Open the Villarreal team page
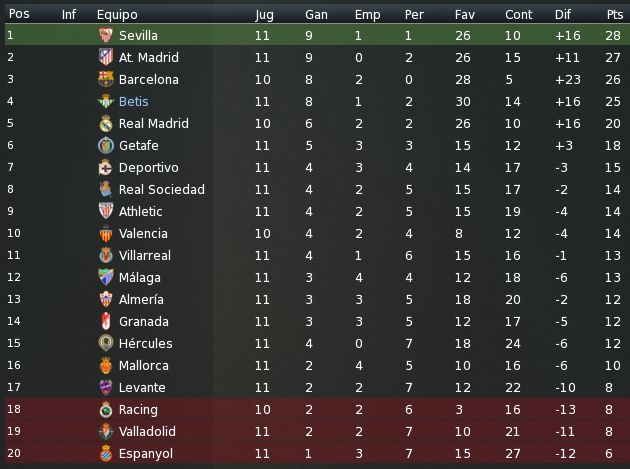The height and width of the screenshot is (469, 630). click(x=145, y=255)
